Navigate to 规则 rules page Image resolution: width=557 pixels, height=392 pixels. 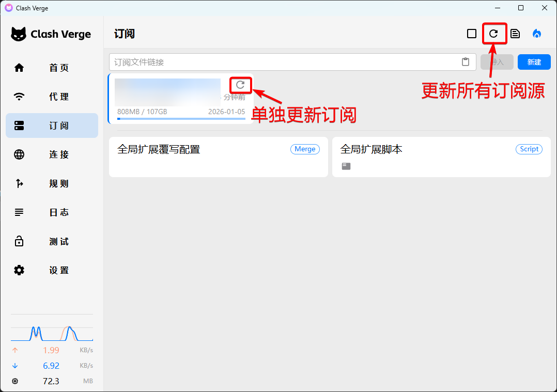[x=52, y=183]
